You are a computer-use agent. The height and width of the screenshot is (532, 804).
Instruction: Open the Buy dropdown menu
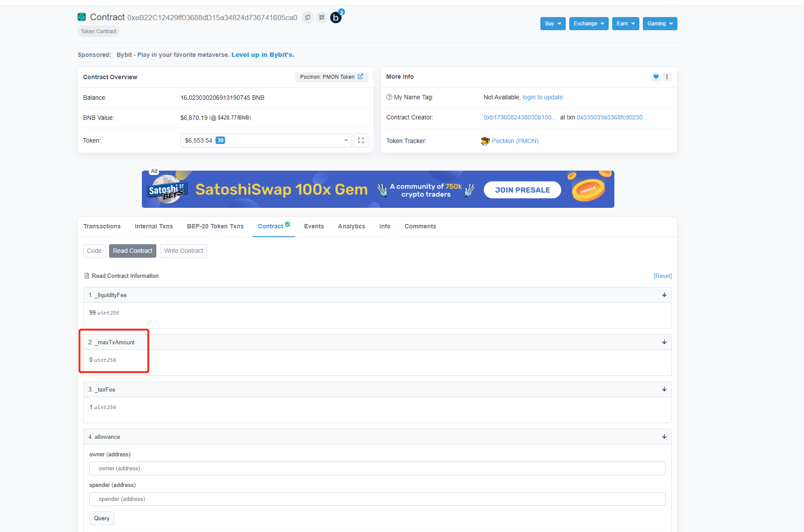tap(553, 24)
